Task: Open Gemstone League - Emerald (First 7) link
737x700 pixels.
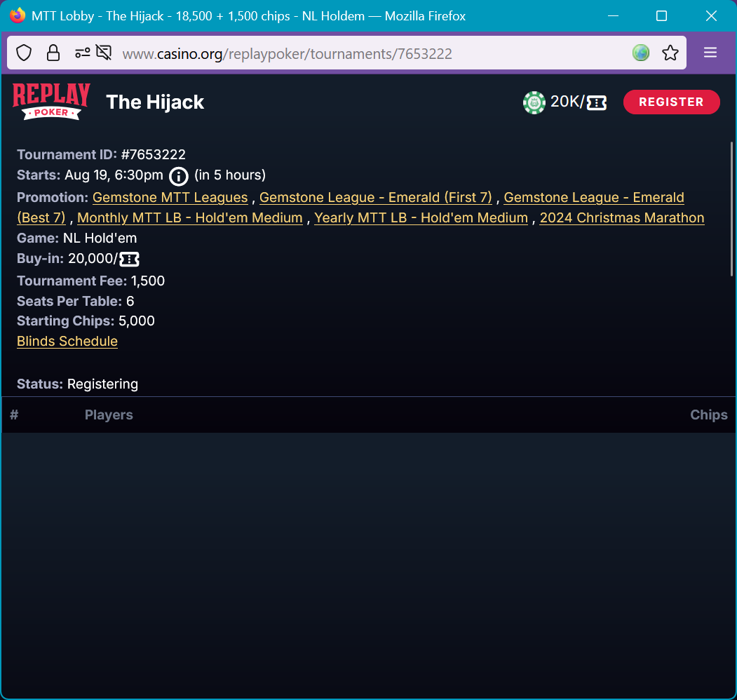Action: 376,198
